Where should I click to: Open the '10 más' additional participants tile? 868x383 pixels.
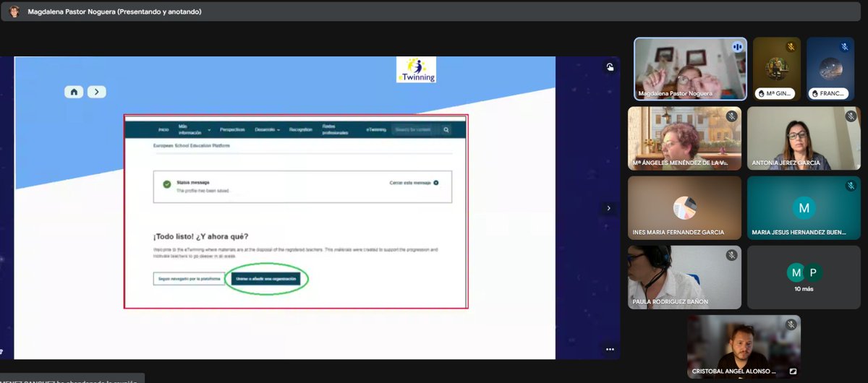click(804, 277)
